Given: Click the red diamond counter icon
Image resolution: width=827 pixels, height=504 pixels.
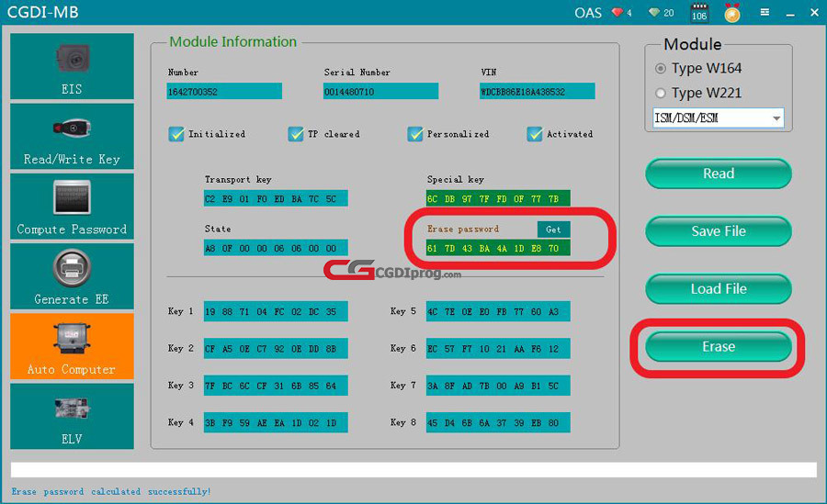Looking at the screenshot, I should pos(617,12).
